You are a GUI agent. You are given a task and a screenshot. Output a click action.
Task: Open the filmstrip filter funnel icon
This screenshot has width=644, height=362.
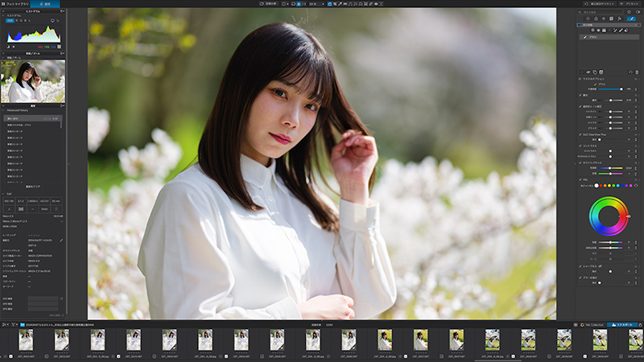tap(14, 325)
